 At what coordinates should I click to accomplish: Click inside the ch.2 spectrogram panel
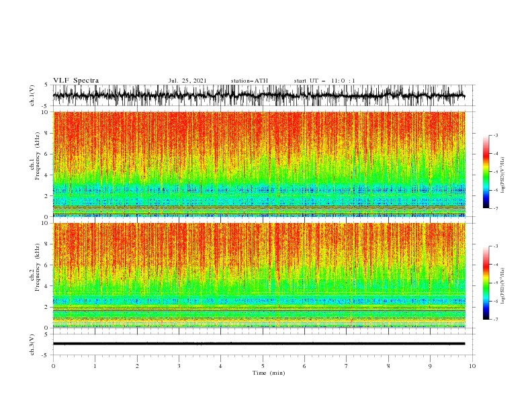[x=259, y=275]
